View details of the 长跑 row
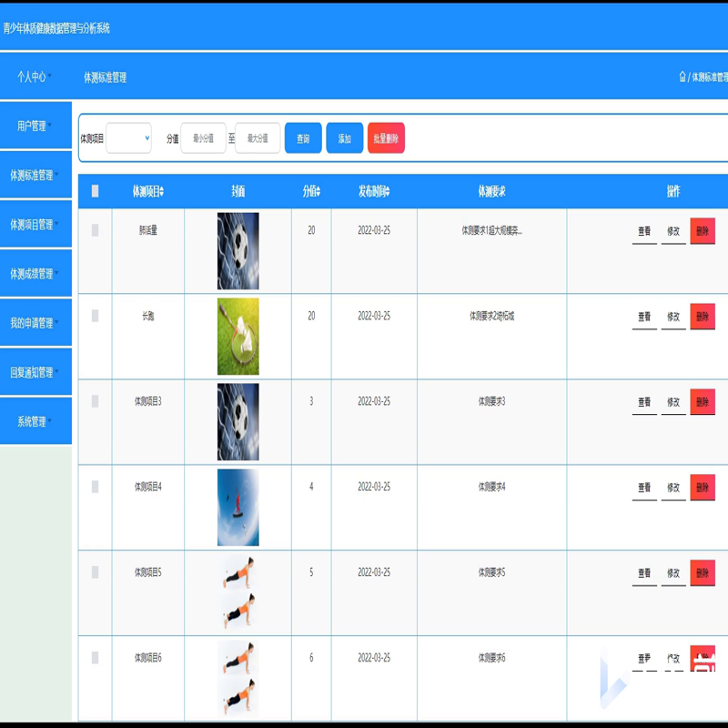The image size is (728, 728). pos(644,317)
